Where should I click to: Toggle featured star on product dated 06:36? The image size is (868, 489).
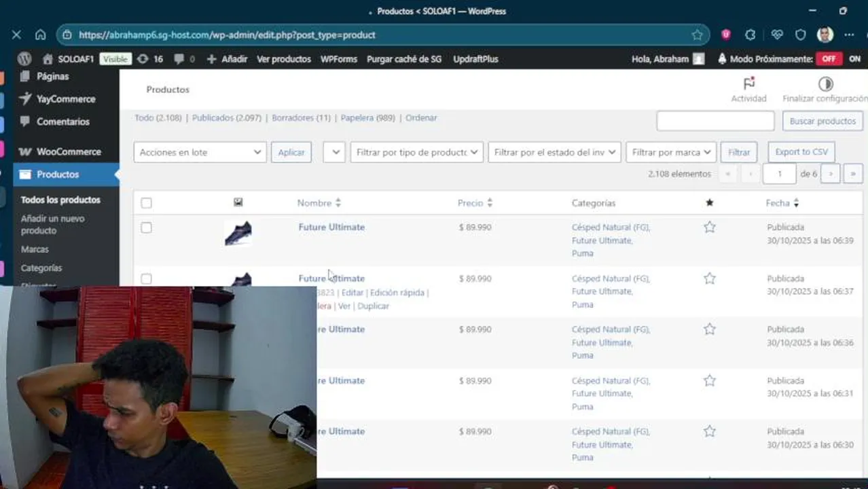[710, 329]
